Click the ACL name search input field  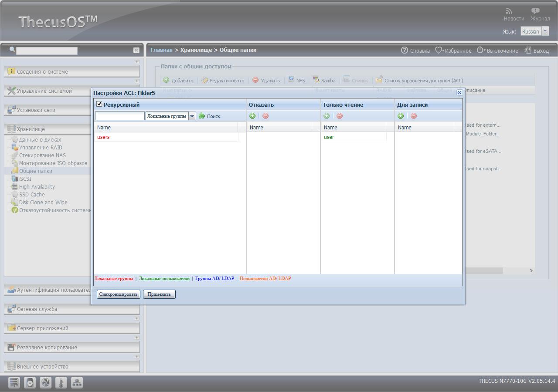pos(120,116)
